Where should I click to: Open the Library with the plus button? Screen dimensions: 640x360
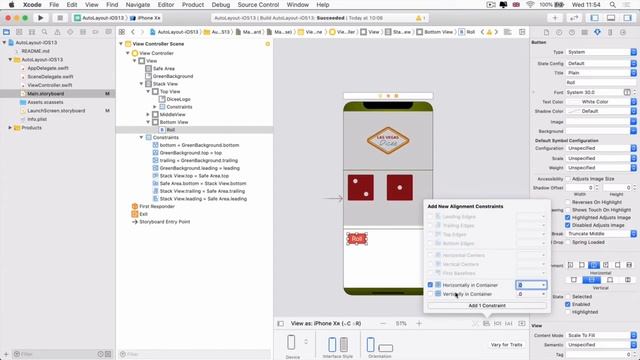pyautogui.click(x=555, y=18)
